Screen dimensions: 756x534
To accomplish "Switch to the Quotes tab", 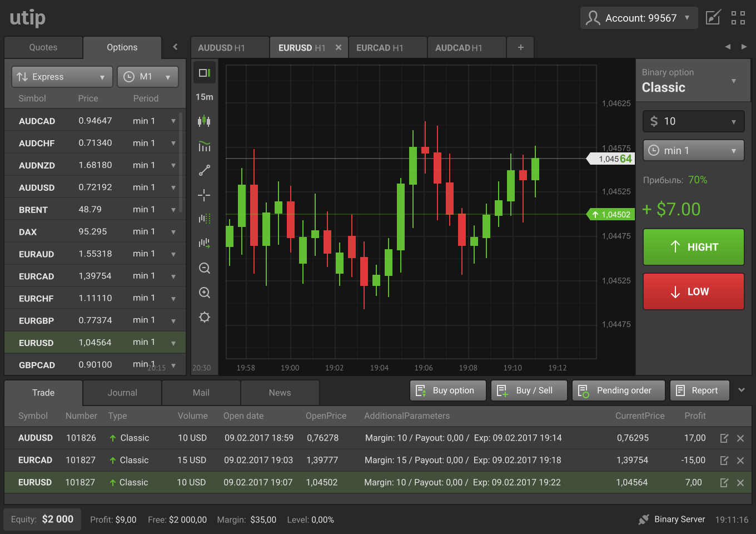I will click(x=43, y=48).
